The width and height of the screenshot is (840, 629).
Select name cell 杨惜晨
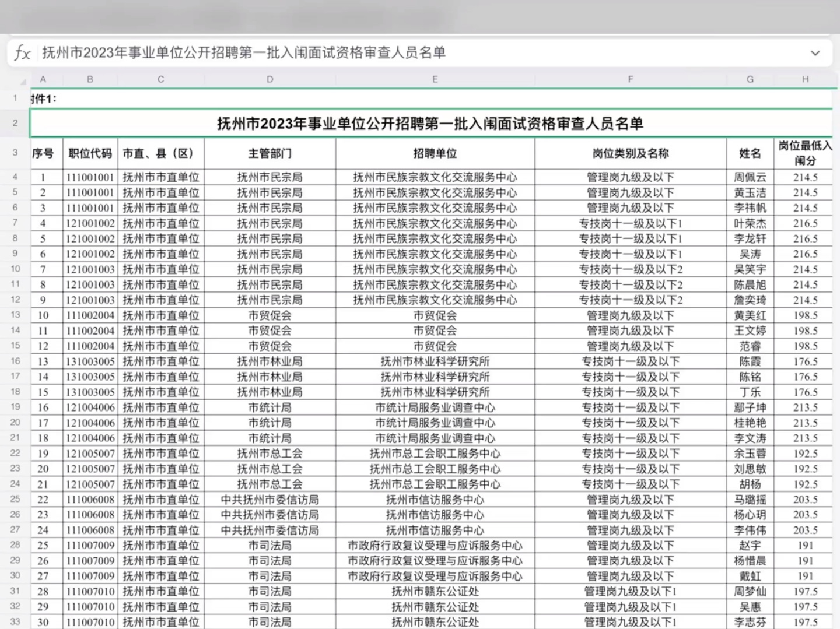pos(750,561)
